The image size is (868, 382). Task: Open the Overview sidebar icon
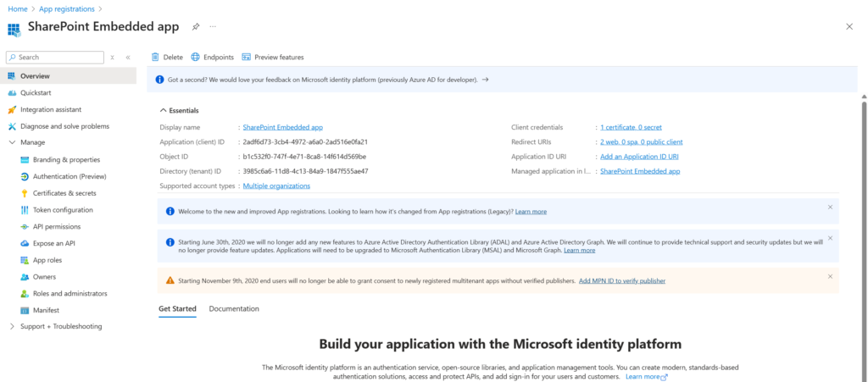12,75
